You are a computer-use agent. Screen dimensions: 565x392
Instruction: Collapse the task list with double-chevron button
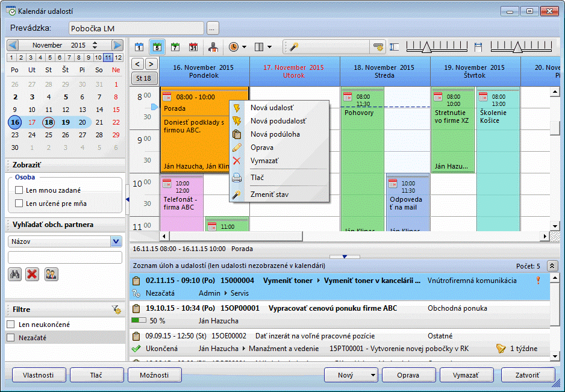coord(552,266)
